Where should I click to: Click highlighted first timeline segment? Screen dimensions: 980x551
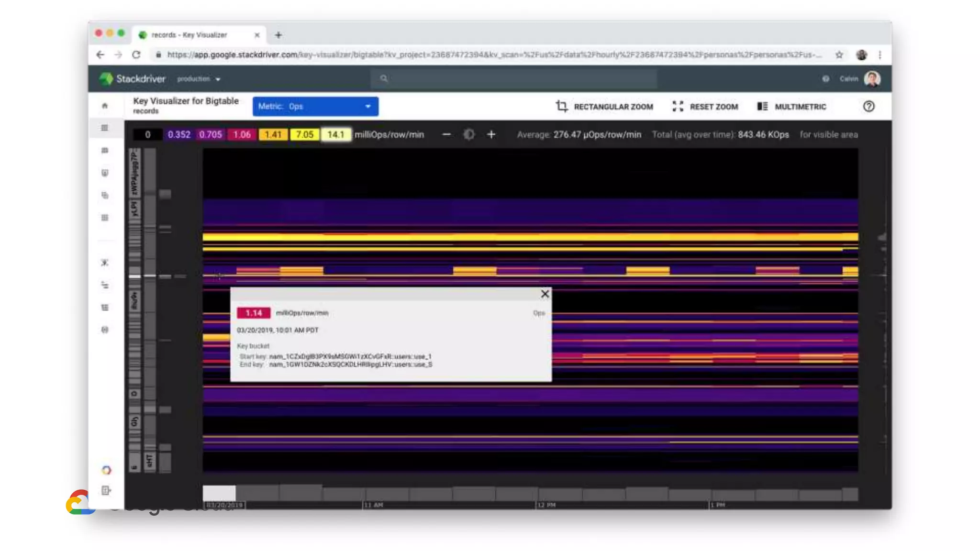[x=219, y=493]
